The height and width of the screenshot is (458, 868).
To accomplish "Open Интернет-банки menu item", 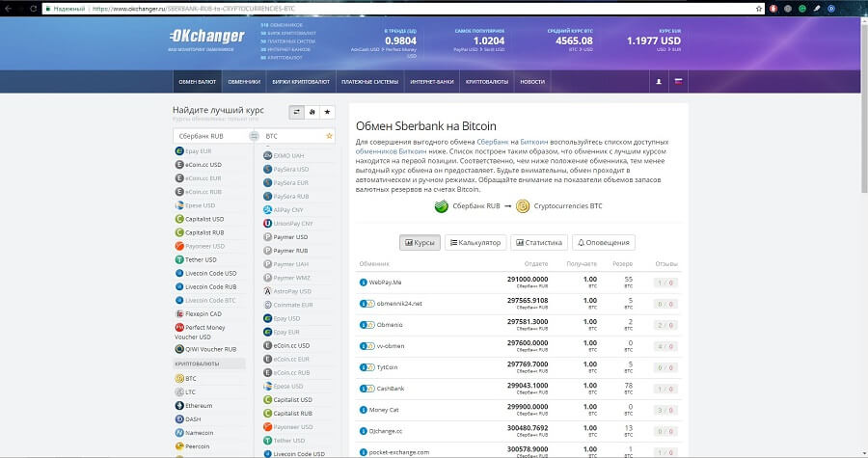I will [432, 81].
